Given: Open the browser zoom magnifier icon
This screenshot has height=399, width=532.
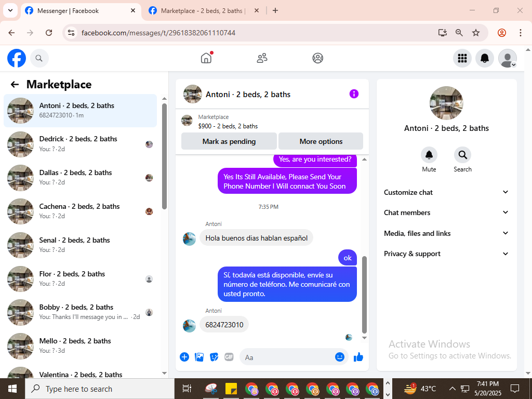Looking at the screenshot, I should [459, 33].
